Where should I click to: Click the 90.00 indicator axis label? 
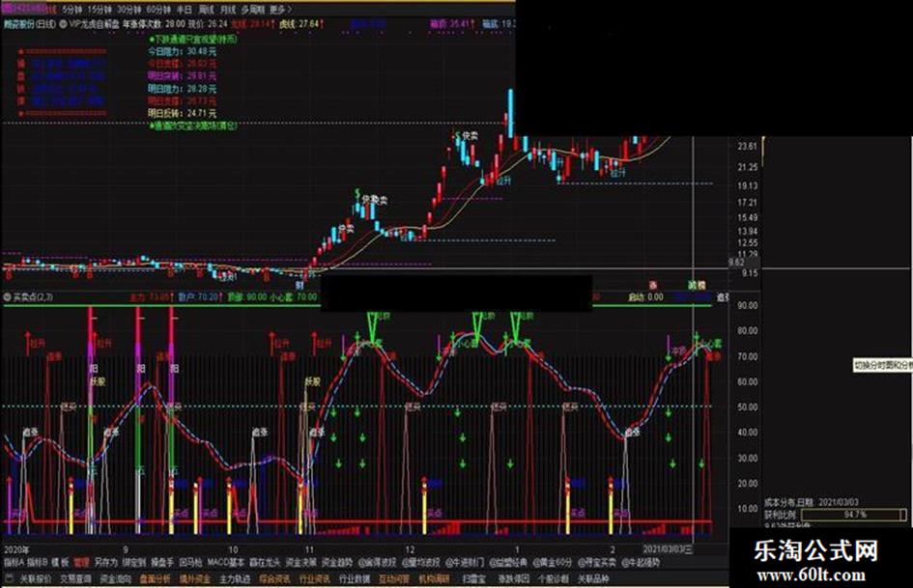pos(747,305)
